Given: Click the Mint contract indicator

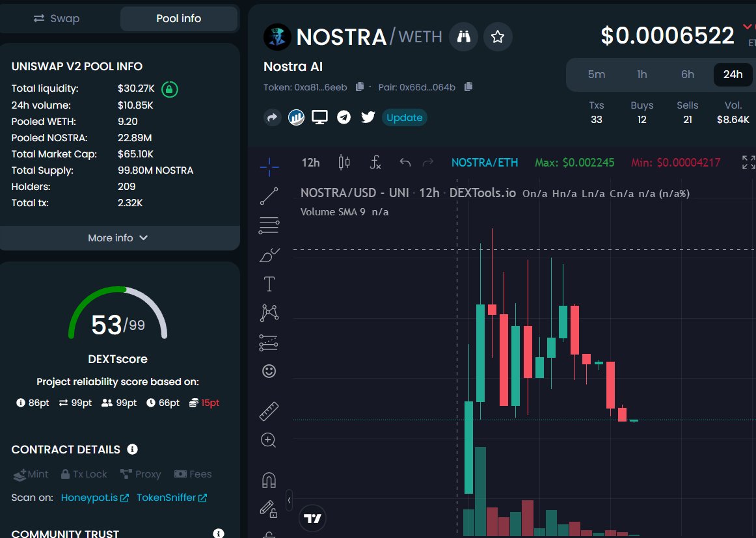Looking at the screenshot, I should tap(31, 474).
